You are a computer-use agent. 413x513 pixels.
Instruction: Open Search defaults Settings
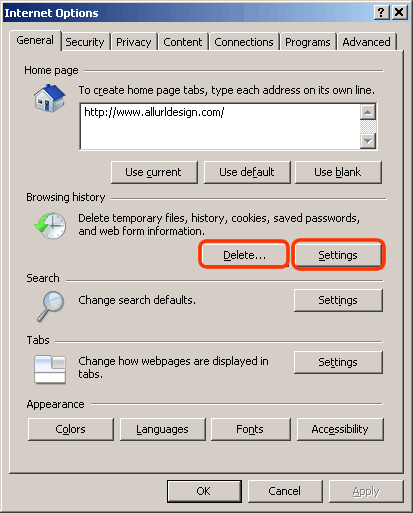(338, 300)
